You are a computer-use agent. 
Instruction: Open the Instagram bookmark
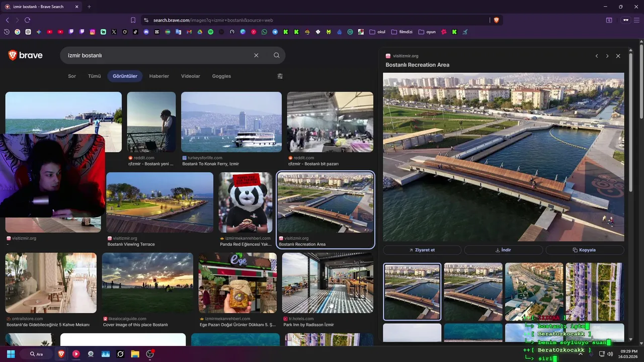93,32
